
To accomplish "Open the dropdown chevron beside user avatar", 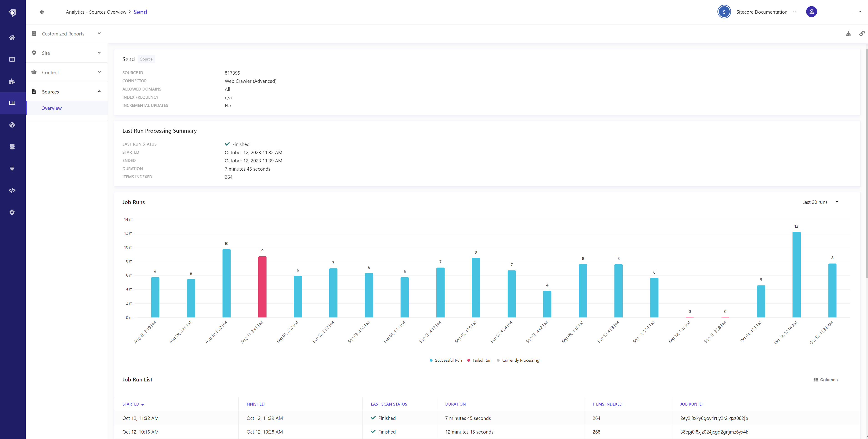I will [860, 12].
